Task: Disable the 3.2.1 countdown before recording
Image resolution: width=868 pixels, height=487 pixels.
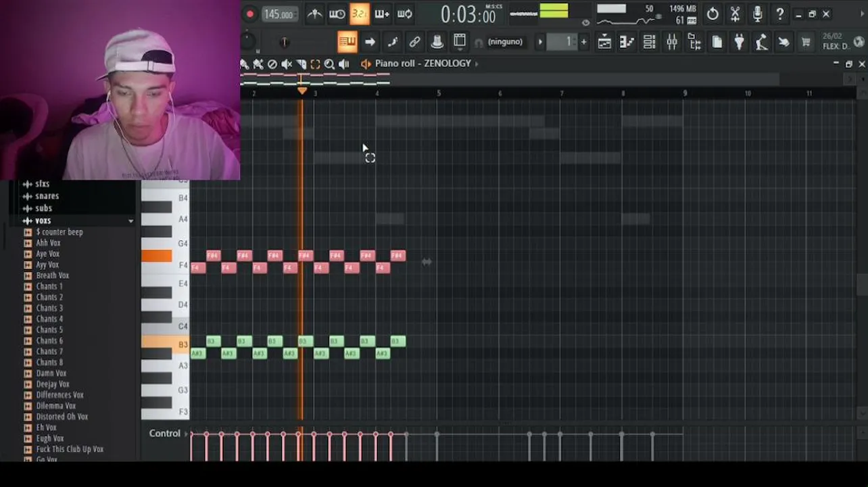Action: click(x=360, y=14)
